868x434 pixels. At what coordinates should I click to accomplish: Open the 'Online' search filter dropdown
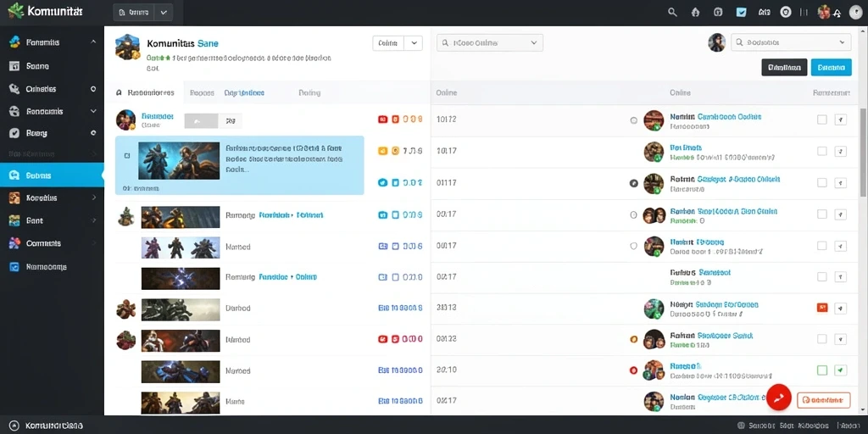tap(489, 42)
